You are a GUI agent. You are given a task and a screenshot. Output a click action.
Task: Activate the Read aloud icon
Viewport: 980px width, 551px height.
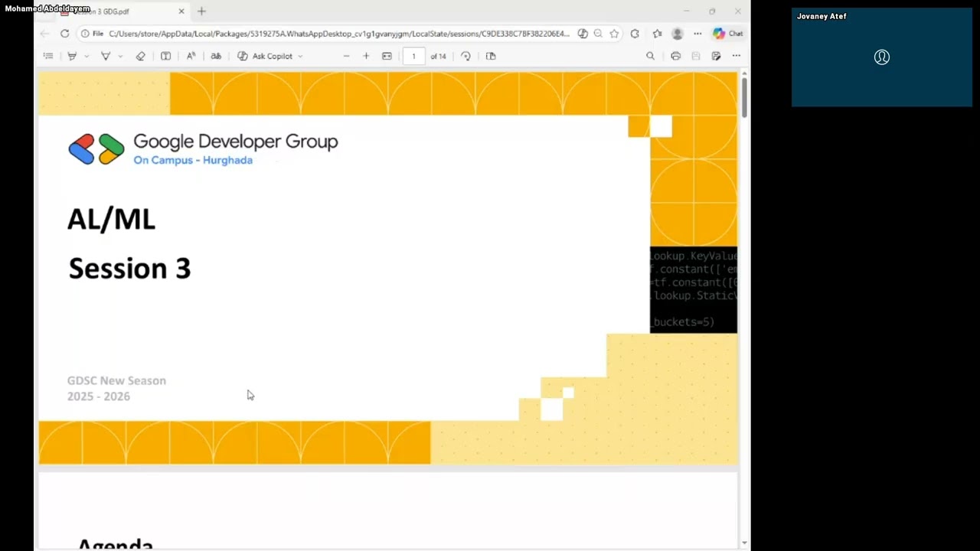(x=191, y=56)
